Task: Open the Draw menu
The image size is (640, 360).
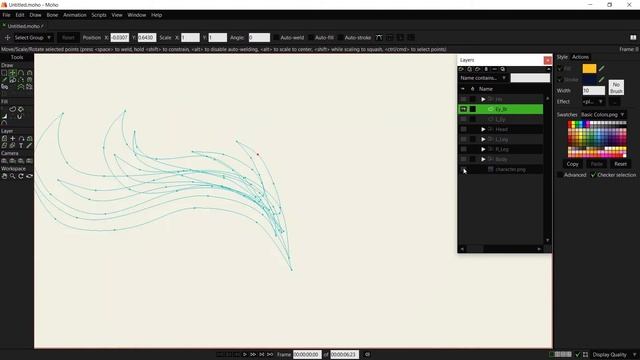Action: 35,15
